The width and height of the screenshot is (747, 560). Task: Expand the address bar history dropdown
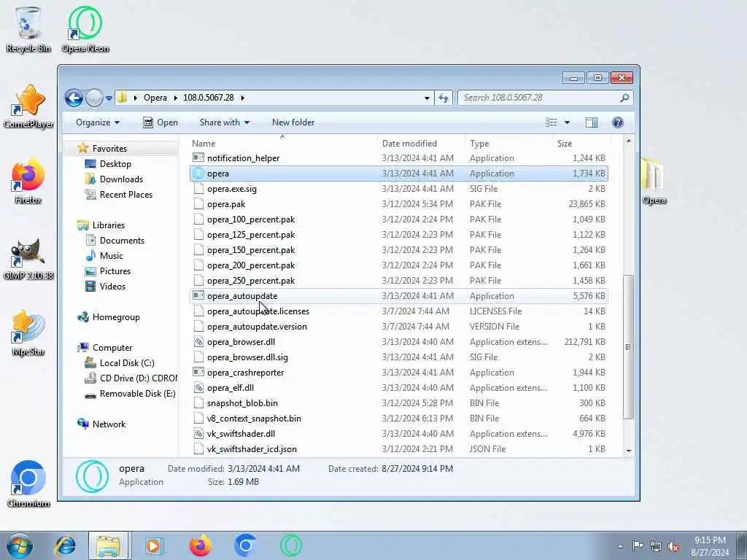point(427,98)
